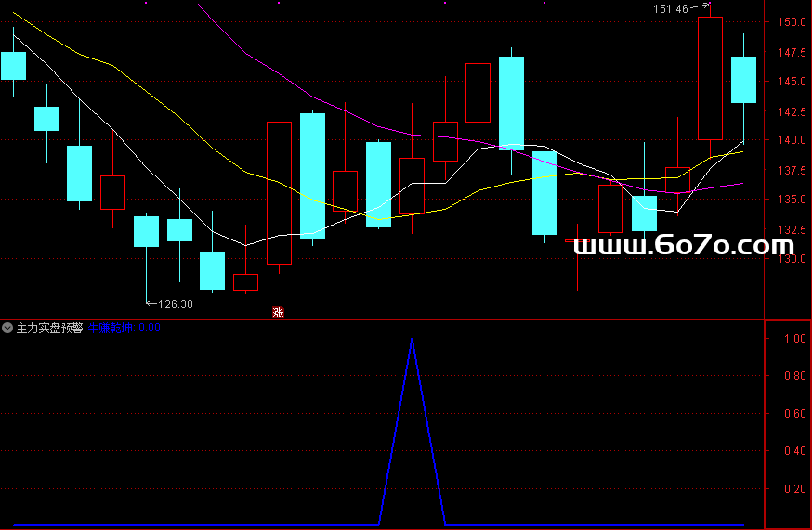Click the red 涨 marker icon

(278, 312)
